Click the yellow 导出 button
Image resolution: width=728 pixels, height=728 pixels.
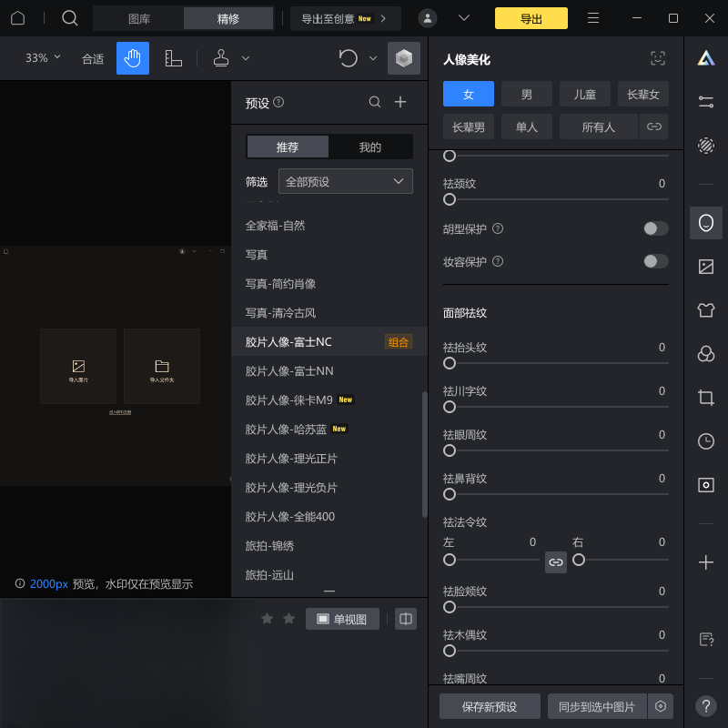(531, 18)
